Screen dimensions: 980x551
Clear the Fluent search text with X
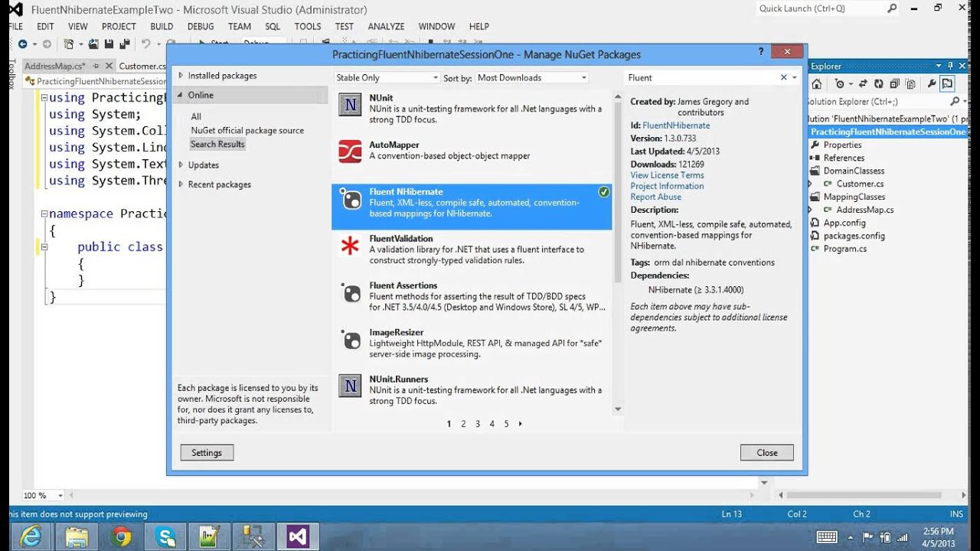coord(783,77)
